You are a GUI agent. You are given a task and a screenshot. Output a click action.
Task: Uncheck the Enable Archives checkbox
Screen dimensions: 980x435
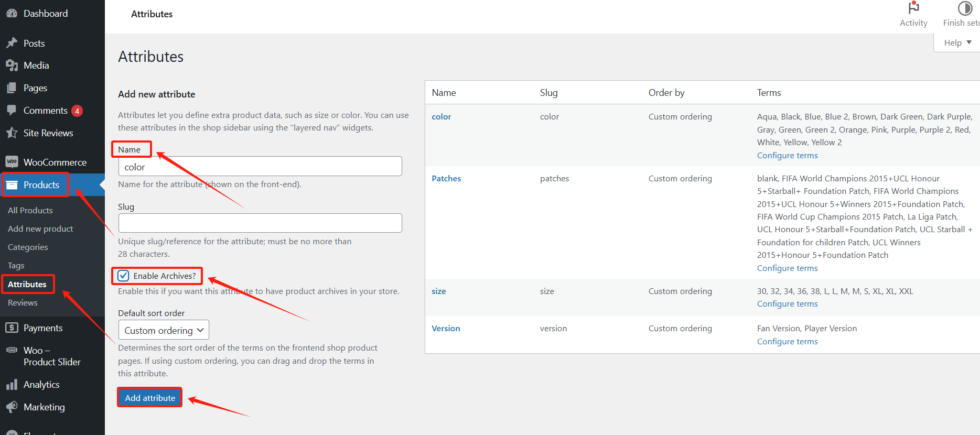pyautogui.click(x=124, y=276)
